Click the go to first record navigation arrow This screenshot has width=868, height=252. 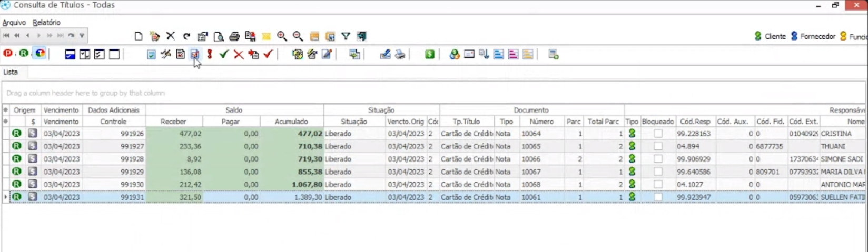[6, 36]
